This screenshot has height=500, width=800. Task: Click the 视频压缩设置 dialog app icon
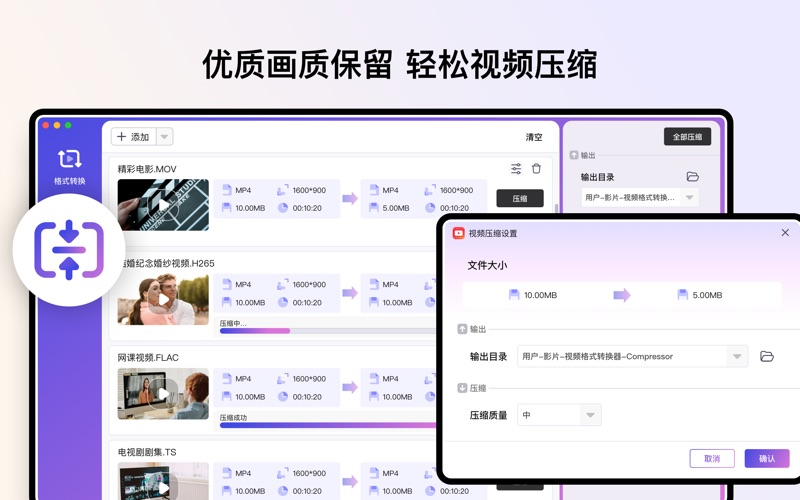(x=458, y=233)
